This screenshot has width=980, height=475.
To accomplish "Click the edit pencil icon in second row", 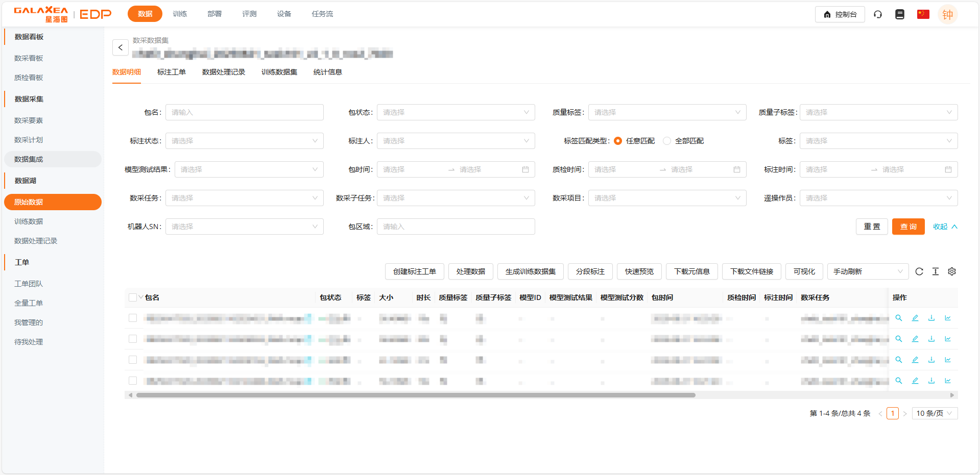I will click(x=915, y=339).
